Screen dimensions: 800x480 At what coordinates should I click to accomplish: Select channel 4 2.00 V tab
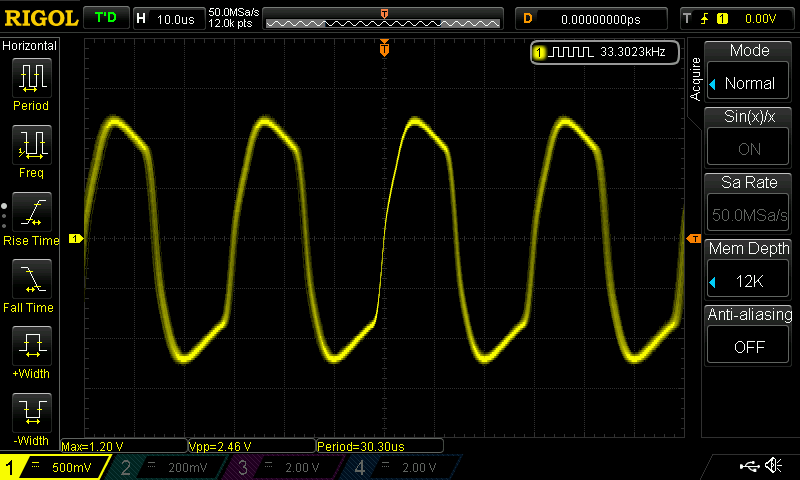[x=401, y=467]
